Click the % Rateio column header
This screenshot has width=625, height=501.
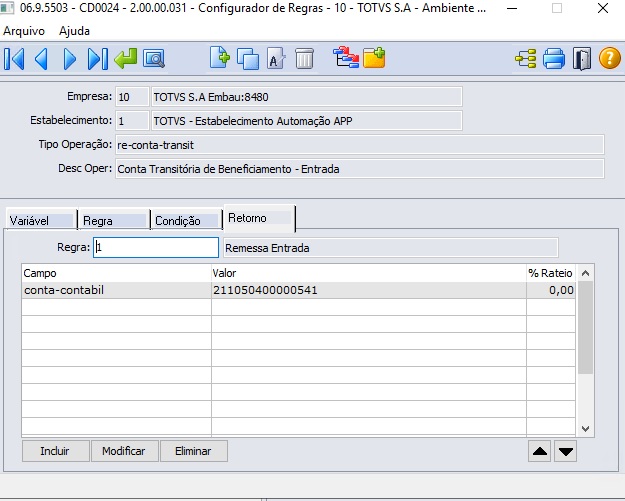pos(551,273)
